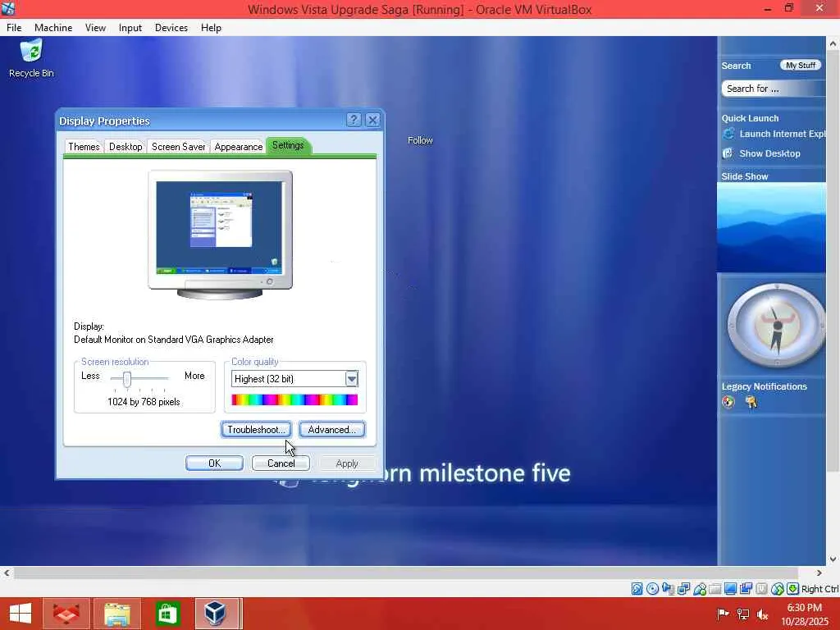The image size is (840, 630).
Task: Open the Color quality dropdown
Action: point(294,379)
